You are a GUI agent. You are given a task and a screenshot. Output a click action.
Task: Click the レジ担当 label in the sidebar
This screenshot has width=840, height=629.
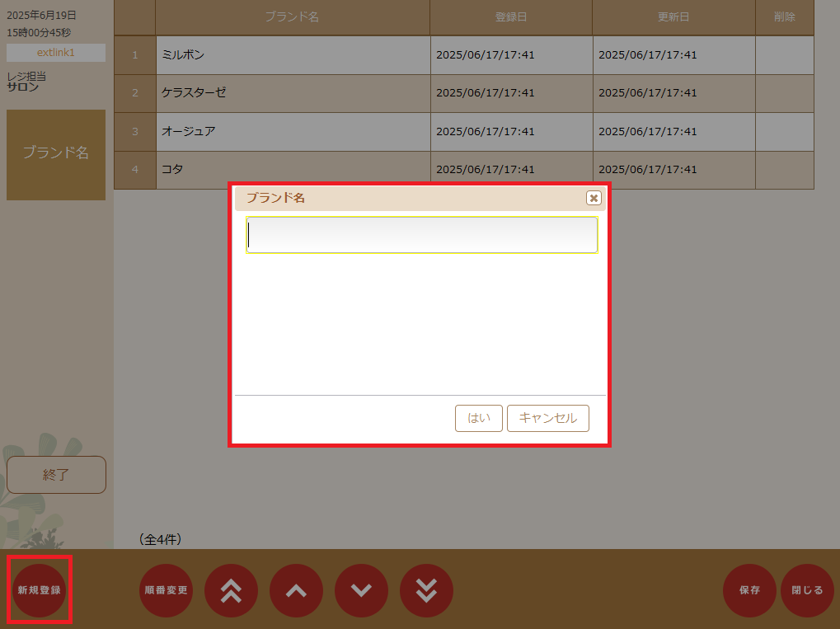26,77
